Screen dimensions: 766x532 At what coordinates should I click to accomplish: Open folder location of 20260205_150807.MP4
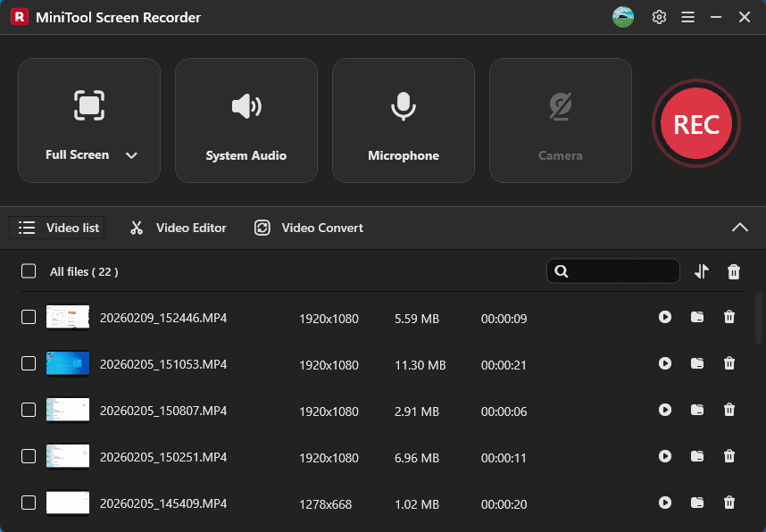[x=697, y=410]
